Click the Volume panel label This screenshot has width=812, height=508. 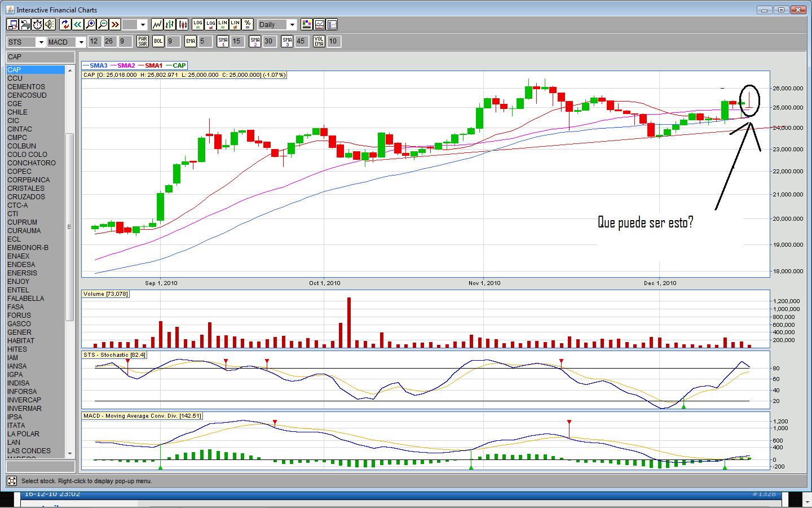105,294
